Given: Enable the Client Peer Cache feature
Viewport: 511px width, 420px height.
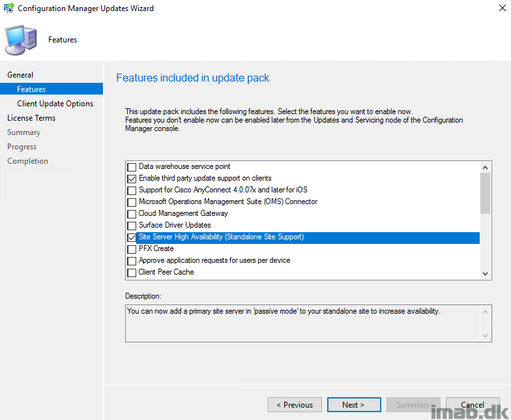Looking at the screenshot, I should pyautogui.click(x=132, y=273).
